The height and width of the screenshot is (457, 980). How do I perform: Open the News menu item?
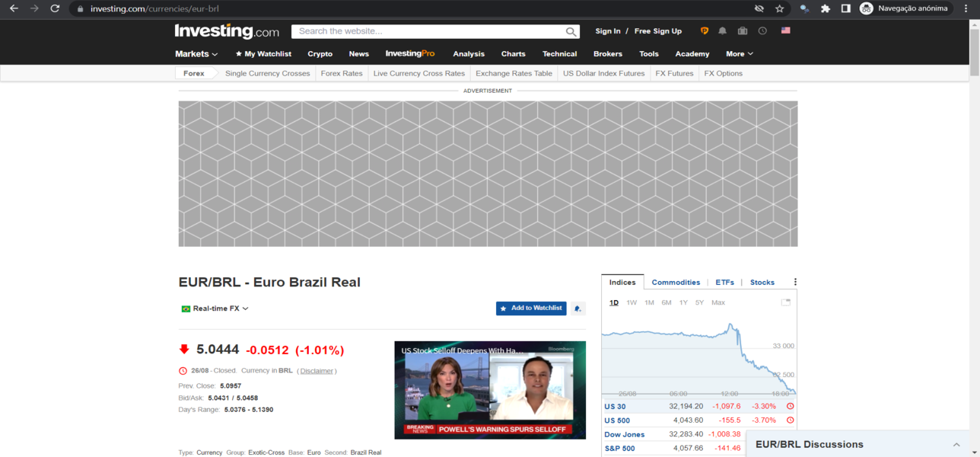tap(359, 54)
